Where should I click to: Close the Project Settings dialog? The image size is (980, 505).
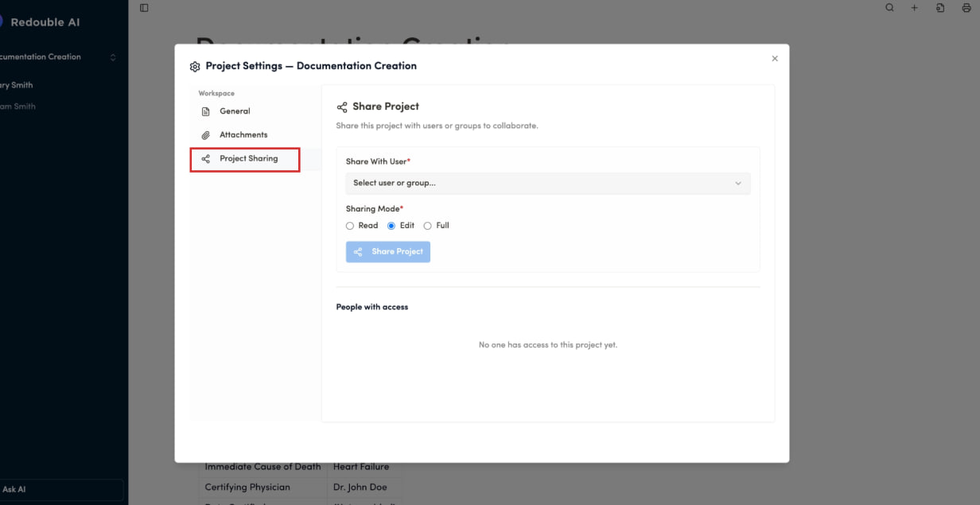[x=775, y=59]
